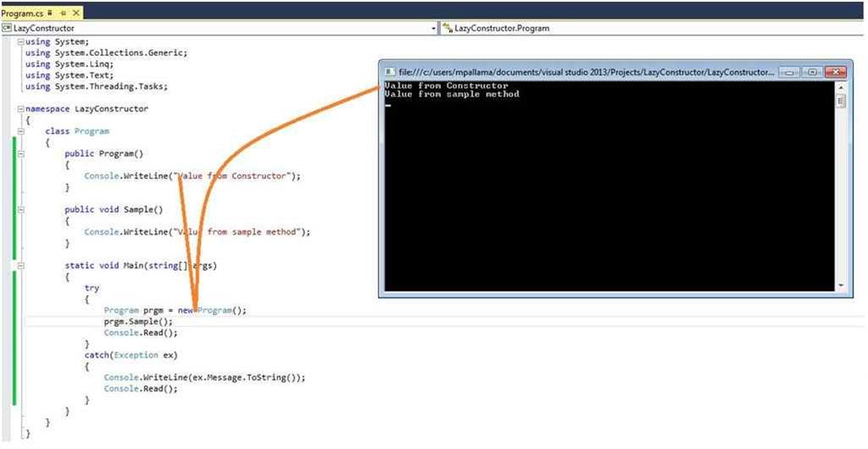The width and height of the screenshot is (868, 449).
Task: Maximize the console output window
Action: coord(811,73)
